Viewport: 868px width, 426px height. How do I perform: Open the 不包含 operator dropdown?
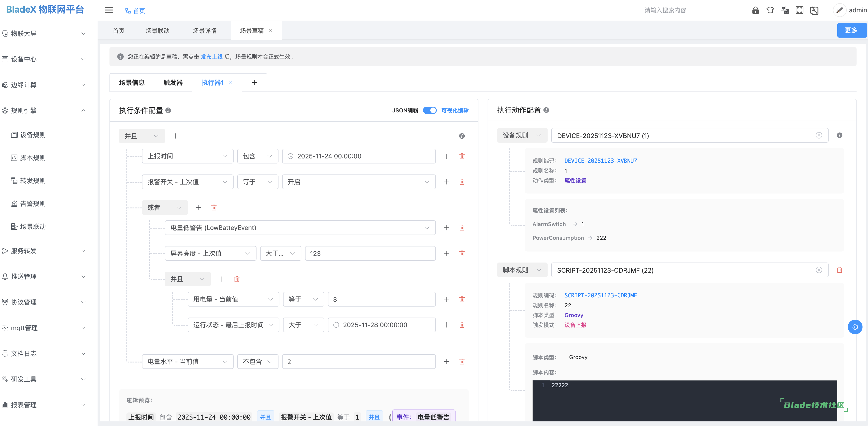click(257, 362)
